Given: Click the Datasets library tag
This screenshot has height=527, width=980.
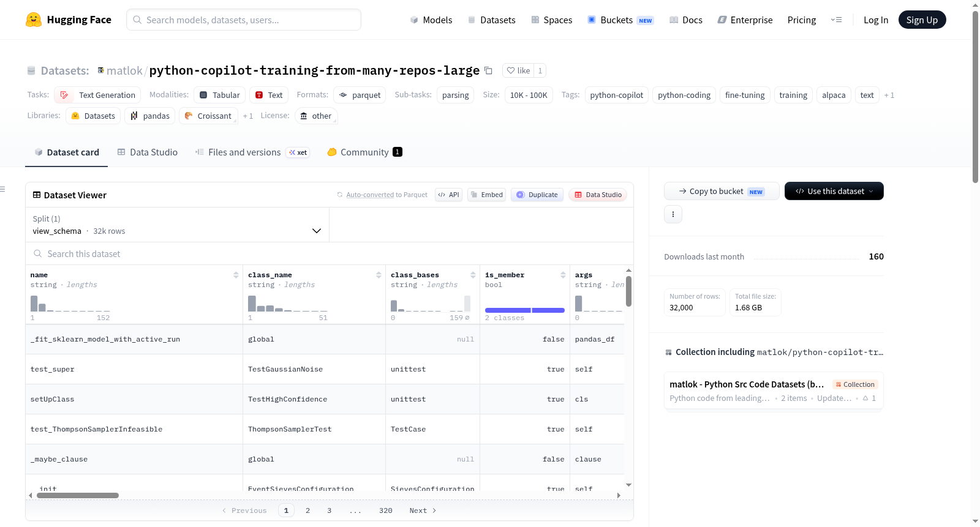Looking at the screenshot, I should 93,116.
